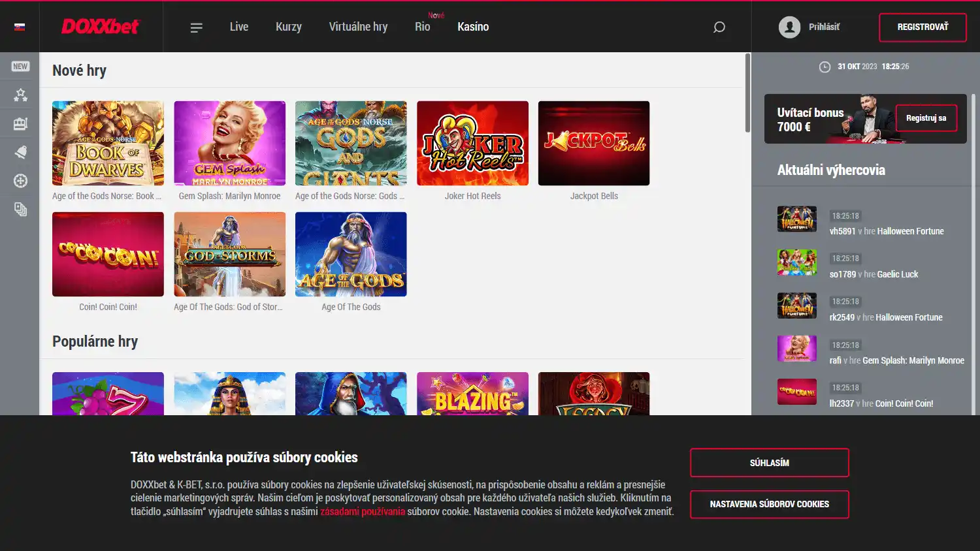Open NASTAVENIA SÚBOROV COOKIES

coord(770,505)
